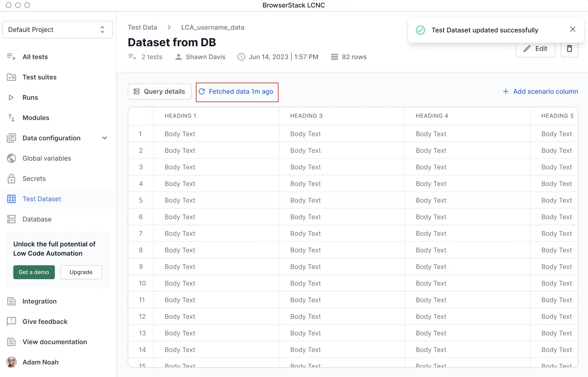Dismiss the success notification toast

point(572,29)
